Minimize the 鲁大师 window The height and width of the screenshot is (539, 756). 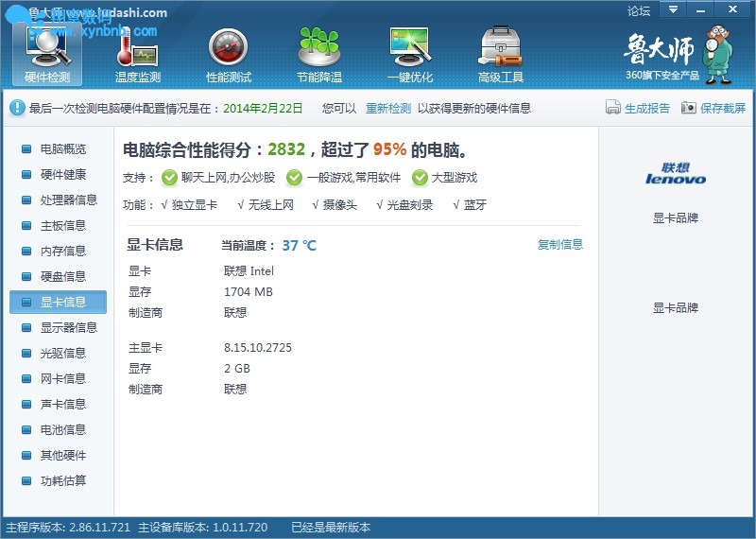(700, 9)
